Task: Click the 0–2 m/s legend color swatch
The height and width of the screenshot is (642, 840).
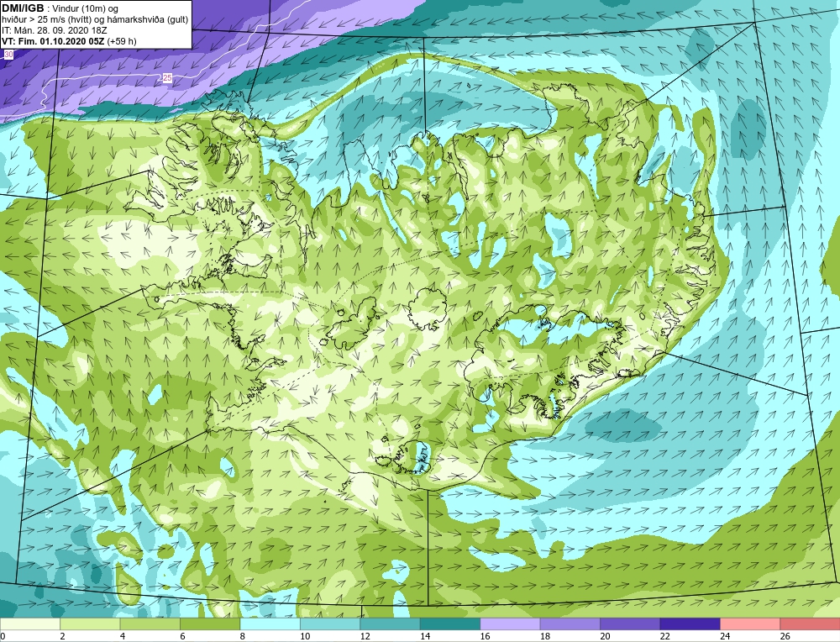Action: tap(30, 624)
